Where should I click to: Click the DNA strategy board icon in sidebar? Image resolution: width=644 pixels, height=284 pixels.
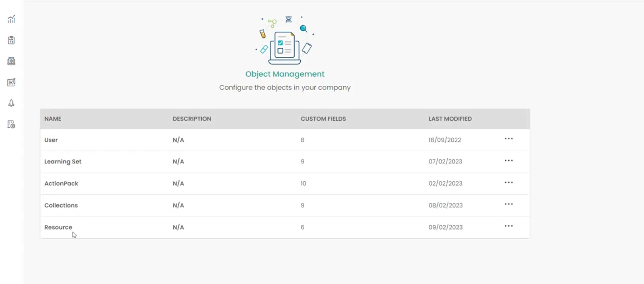11,82
